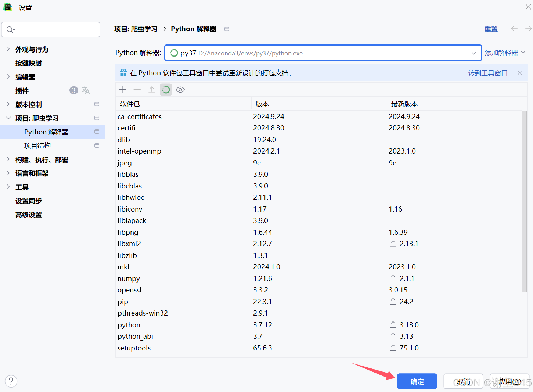Select the pthreads-win32 package row

(318, 313)
